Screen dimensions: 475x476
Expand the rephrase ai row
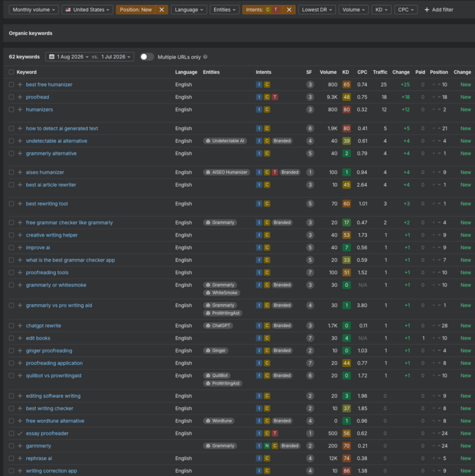(20, 458)
